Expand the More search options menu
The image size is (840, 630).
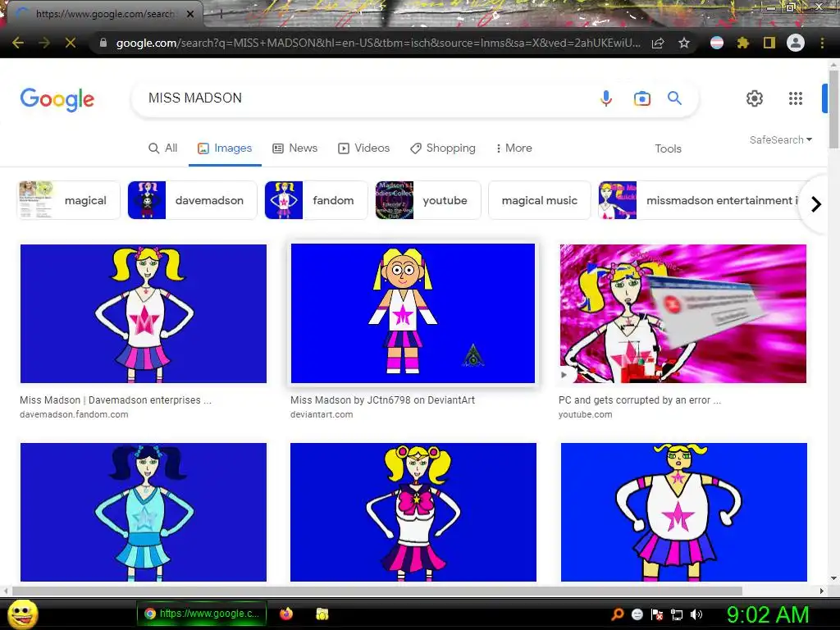pyautogui.click(x=514, y=148)
